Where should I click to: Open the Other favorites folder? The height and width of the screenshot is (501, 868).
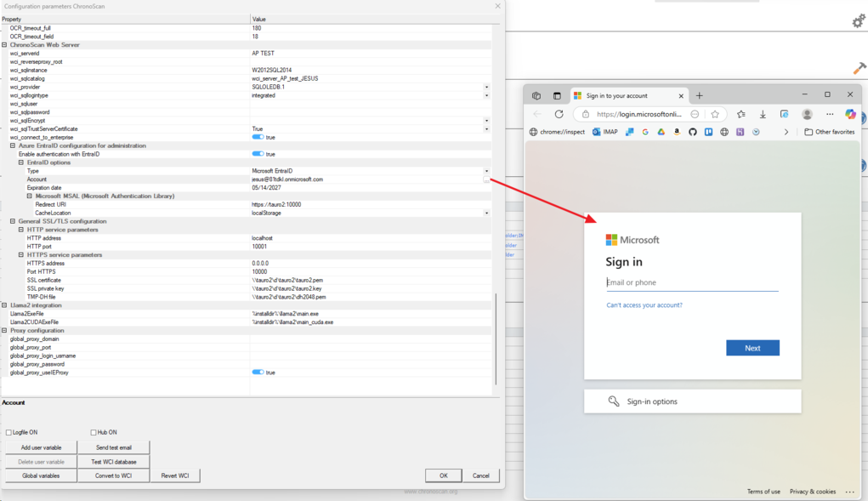829,132
